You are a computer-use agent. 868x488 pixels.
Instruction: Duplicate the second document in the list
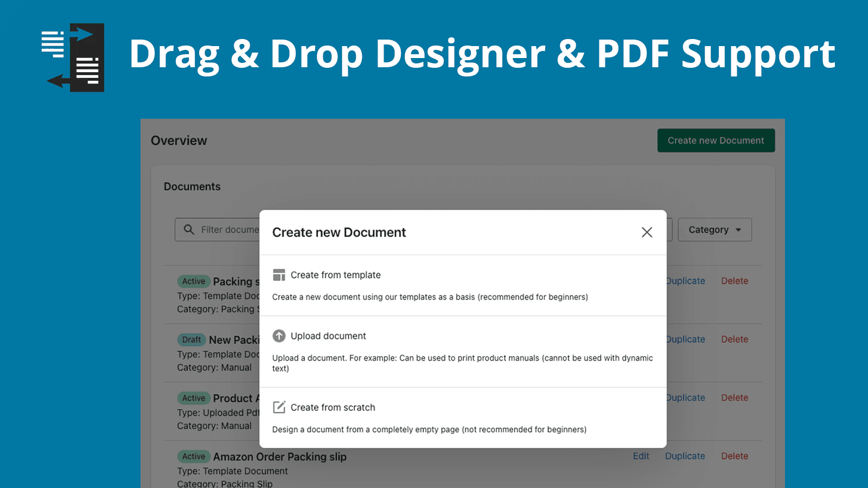click(x=685, y=339)
